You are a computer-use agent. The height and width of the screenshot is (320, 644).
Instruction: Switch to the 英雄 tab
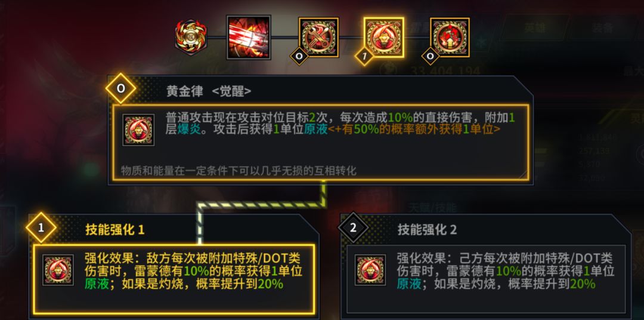coord(535,27)
